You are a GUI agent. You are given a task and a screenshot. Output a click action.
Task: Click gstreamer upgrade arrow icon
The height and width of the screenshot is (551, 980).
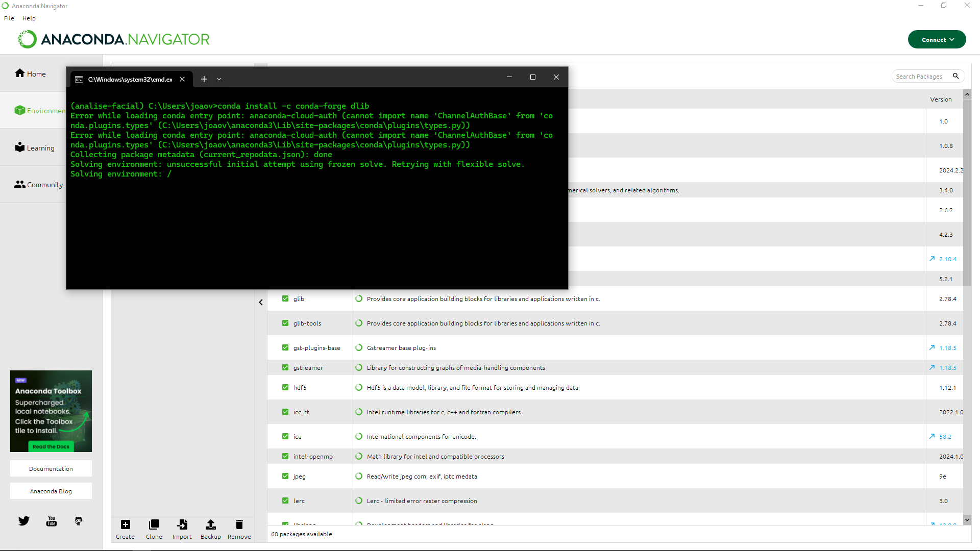[x=932, y=367]
